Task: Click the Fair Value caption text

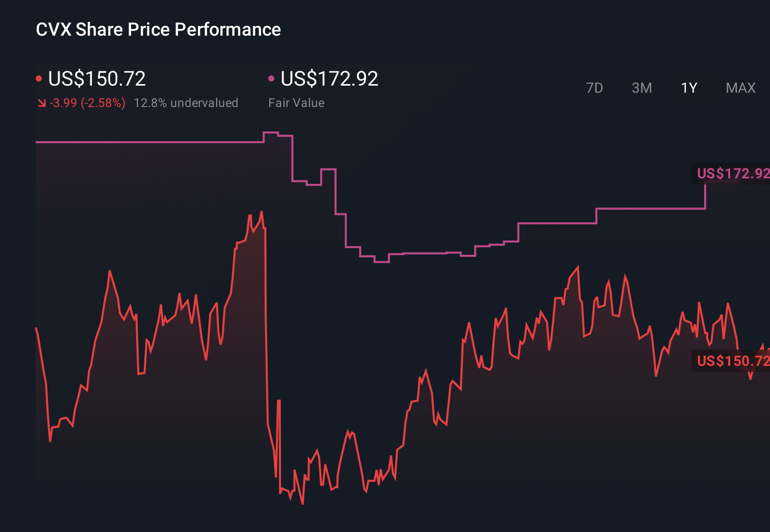Action: point(296,103)
